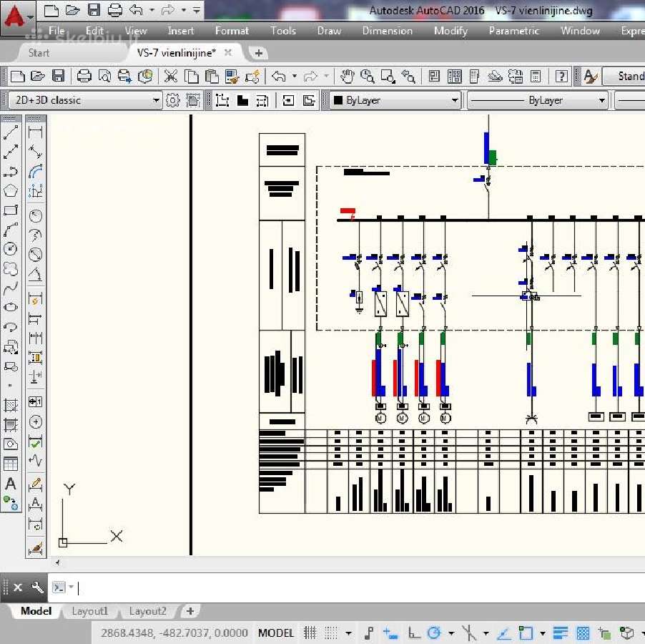Screen dimensions: 645x644
Task: Switch to the Layout2 tab
Action: pos(148,611)
